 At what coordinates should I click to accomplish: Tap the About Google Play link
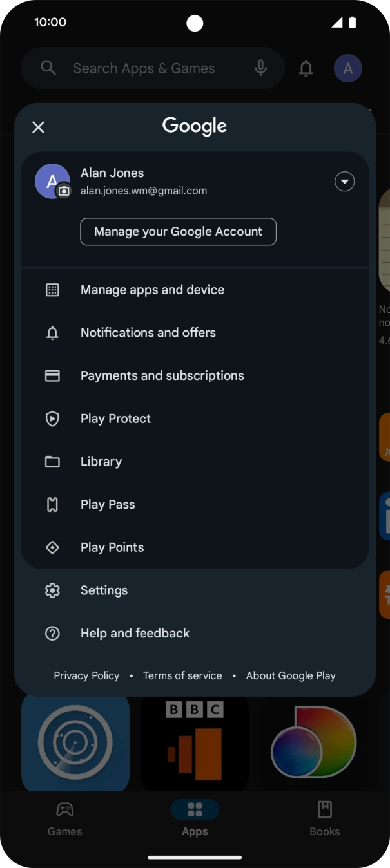pos(291,676)
